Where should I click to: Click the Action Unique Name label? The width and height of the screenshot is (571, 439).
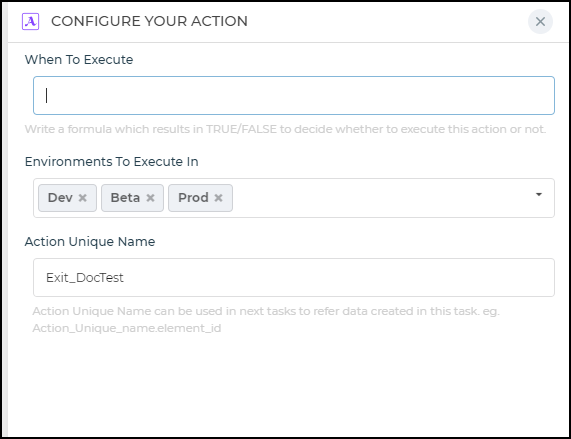point(90,241)
